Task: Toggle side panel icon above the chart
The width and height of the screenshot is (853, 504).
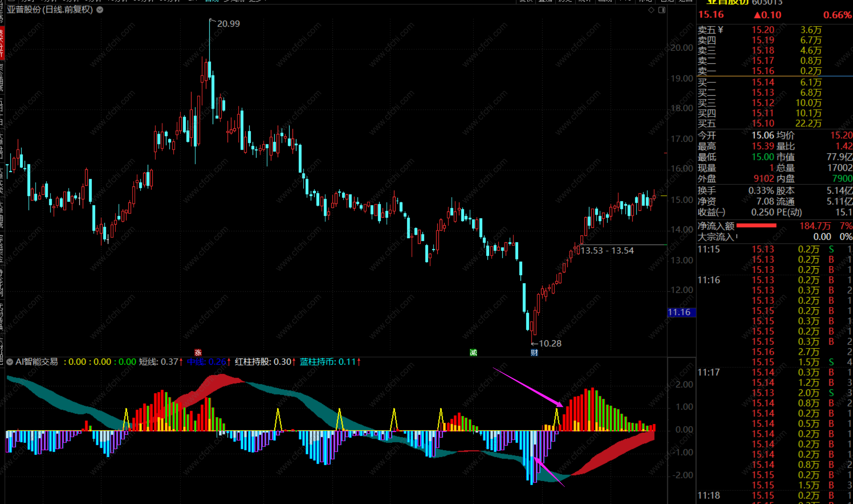Action: 662,10
